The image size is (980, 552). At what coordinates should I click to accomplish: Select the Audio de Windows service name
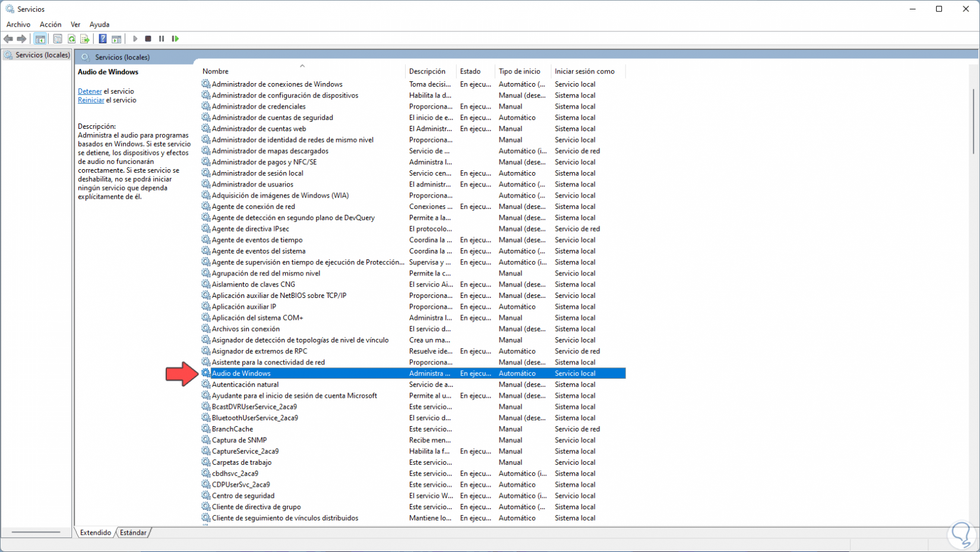click(241, 373)
